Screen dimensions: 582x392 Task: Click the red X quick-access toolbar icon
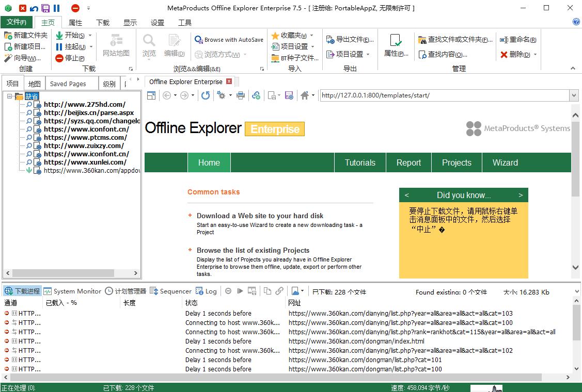click(x=23, y=8)
